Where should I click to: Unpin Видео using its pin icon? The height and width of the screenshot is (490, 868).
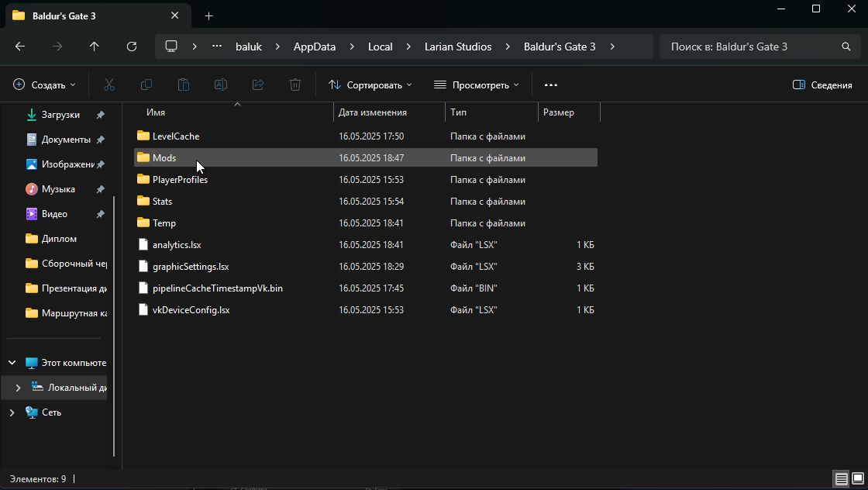[100, 214]
